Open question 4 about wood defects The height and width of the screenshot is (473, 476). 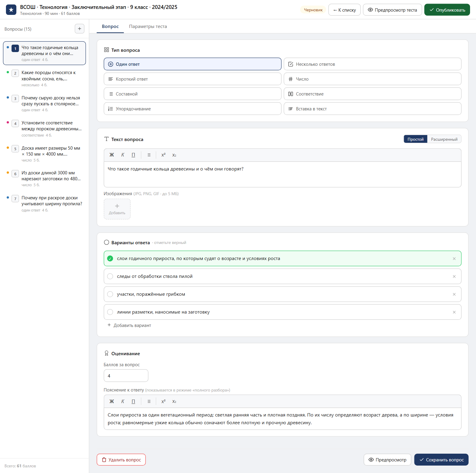45,129
